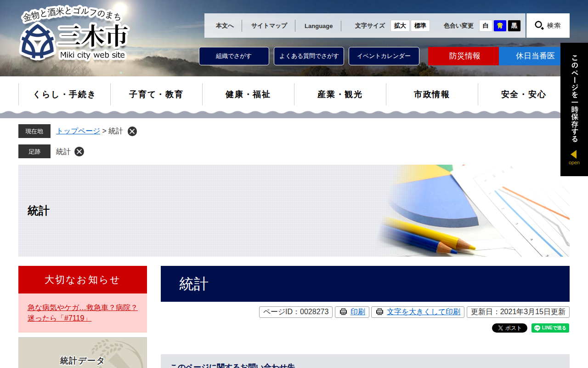Enlarge text size with 拡大
588x368 pixels.
400,26
